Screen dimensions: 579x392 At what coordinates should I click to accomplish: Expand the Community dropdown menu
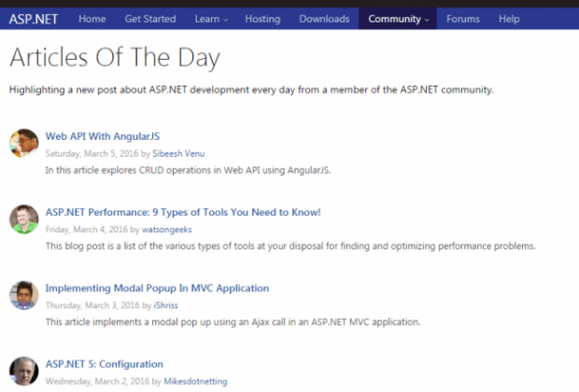coord(398,19)
